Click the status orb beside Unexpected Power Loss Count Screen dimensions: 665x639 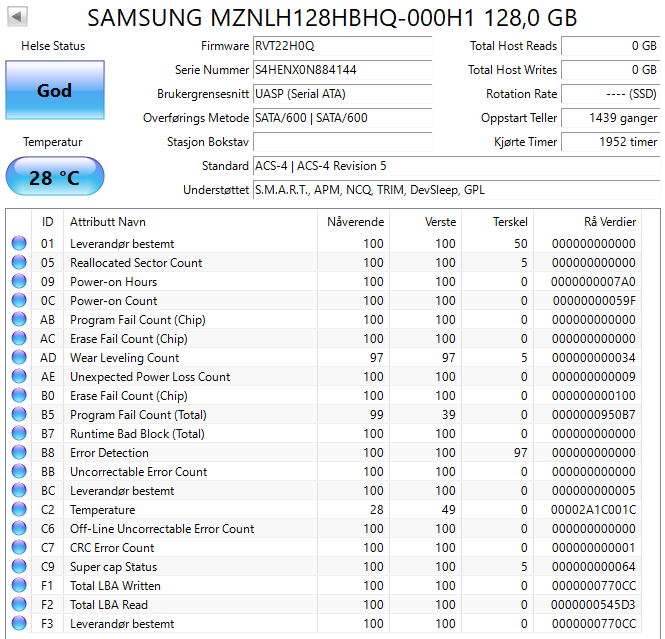pyautogui.click(x=19, y=377)
